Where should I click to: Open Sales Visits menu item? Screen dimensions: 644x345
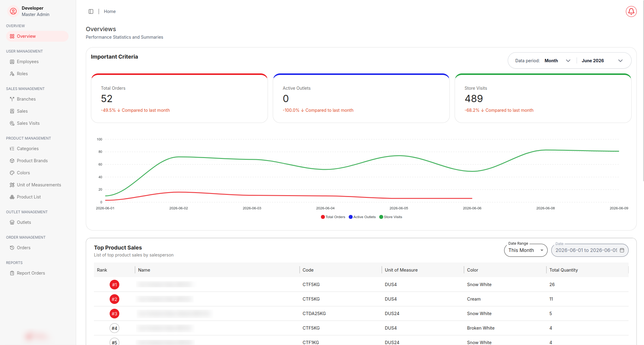pyautogui.click(x=37, y=123)
